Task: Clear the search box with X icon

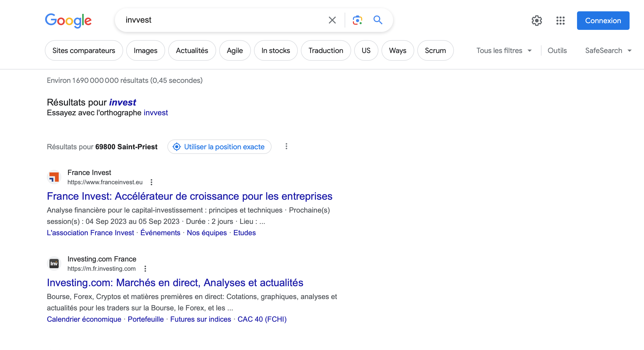Action: 332,20
